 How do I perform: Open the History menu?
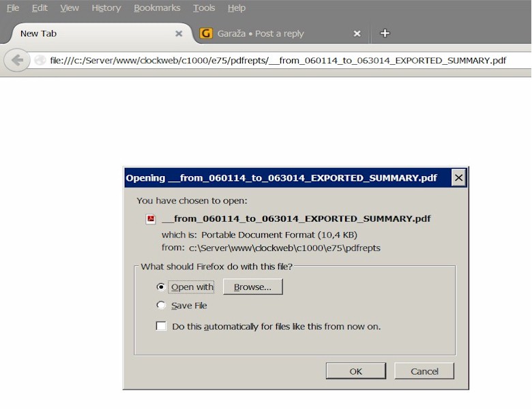106,8
